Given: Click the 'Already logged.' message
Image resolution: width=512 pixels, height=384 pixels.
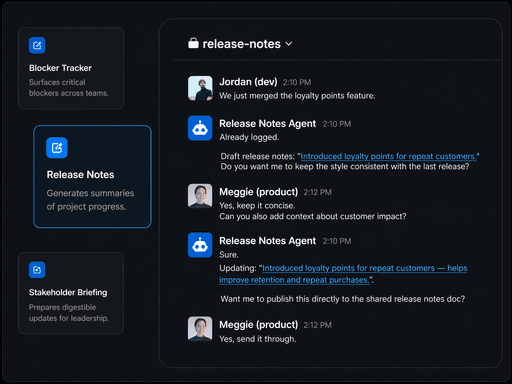Looking at the screenshot, I should coord(249,137).
